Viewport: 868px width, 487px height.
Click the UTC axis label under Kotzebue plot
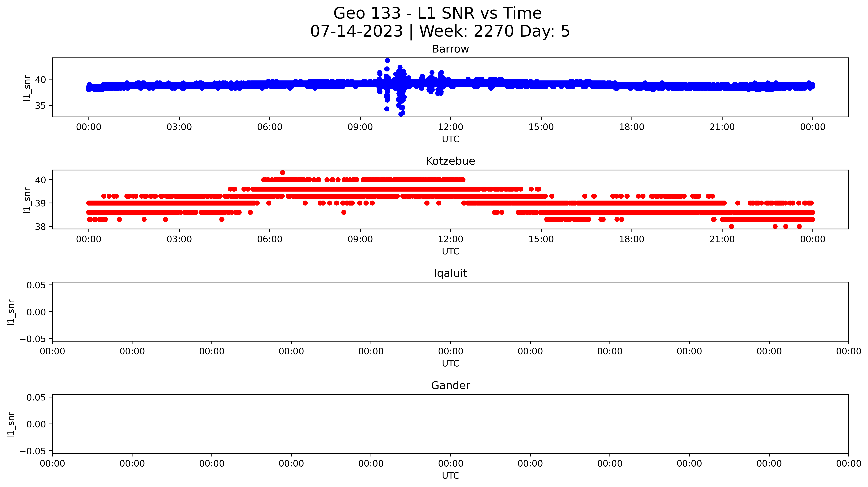tap(451, 251)
